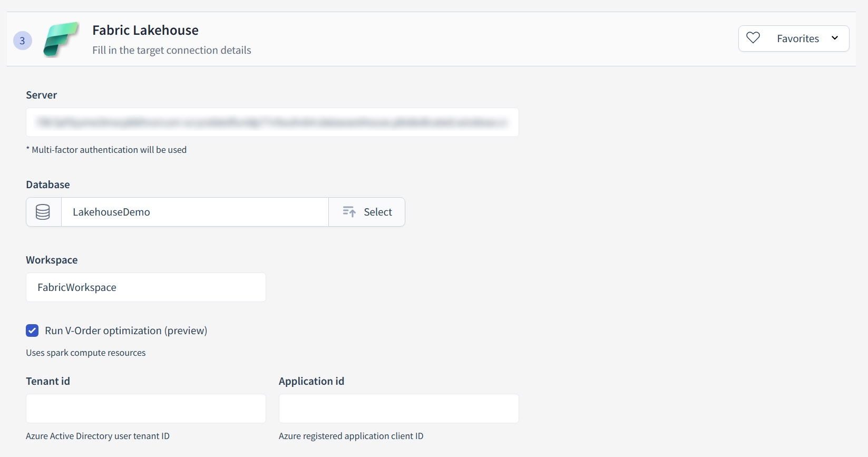Click the list-arrow icon on Select button
The width and height of the screenshot is (868, 457).
coord(349,212)
